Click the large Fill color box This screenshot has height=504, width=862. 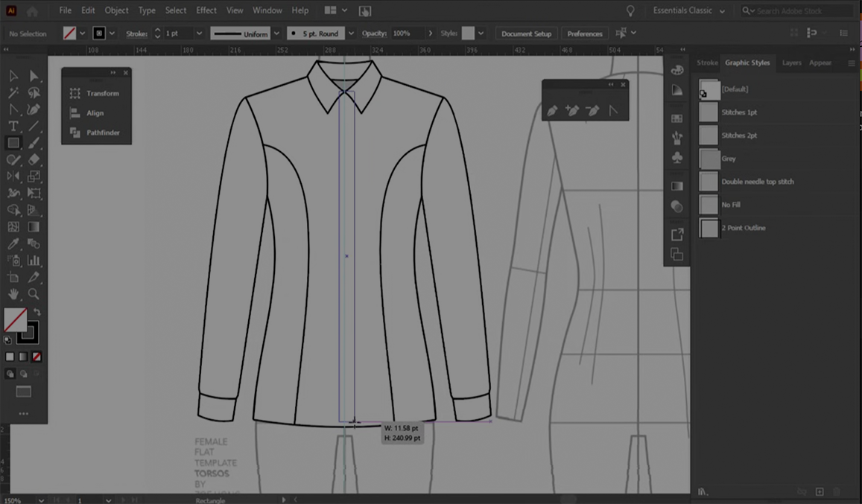[x=15, y=320]
